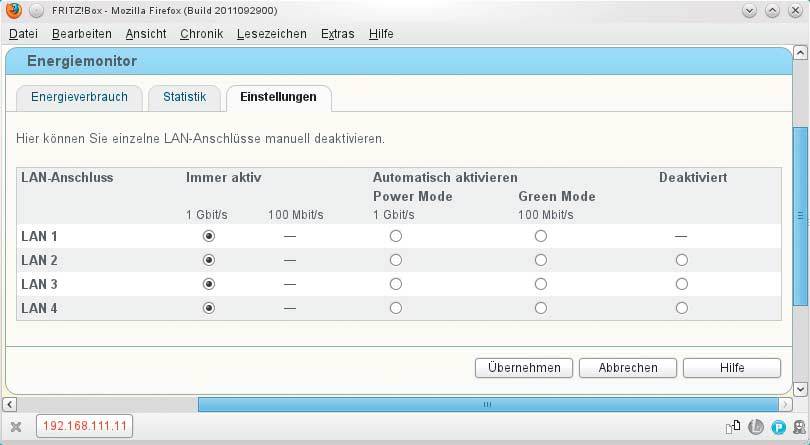
Task: Choose Power Mode for LAN 2
Action: point(396,260)
